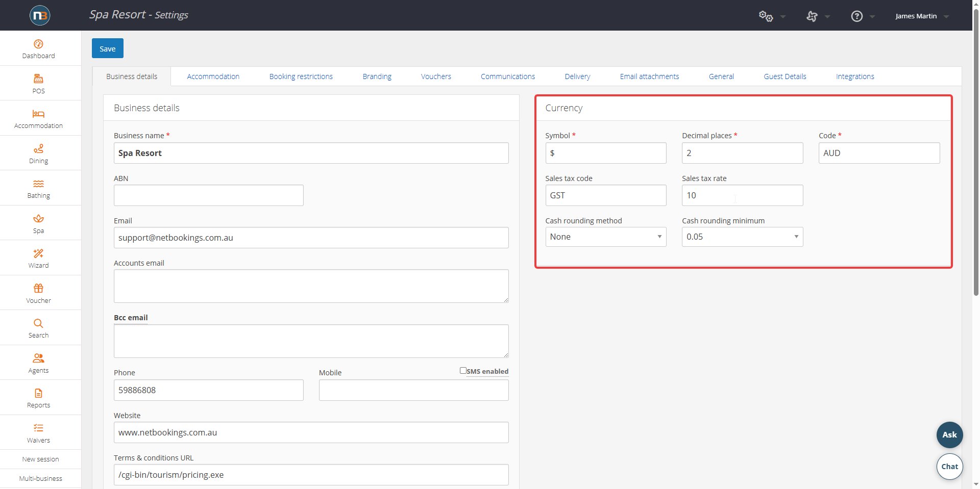This screenshot has height=489, width=980.
Task: Switch to the General tab
Action: pyautogui.click(x=721, y=76)
